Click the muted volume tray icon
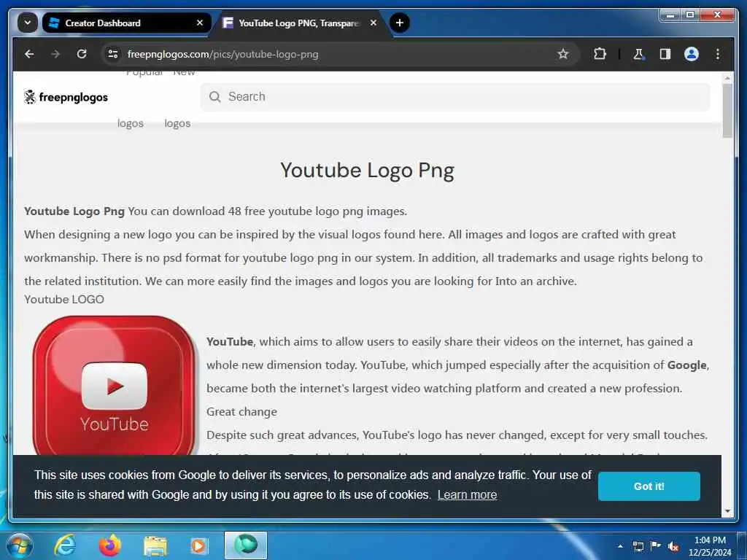The image size is (747, 560). pos(673,546)
